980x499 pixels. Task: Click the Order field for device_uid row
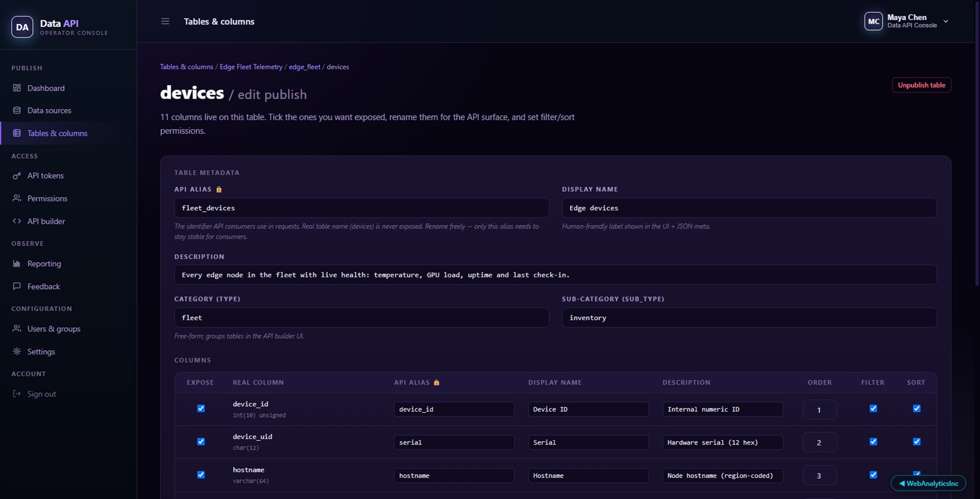click(820, 442)
